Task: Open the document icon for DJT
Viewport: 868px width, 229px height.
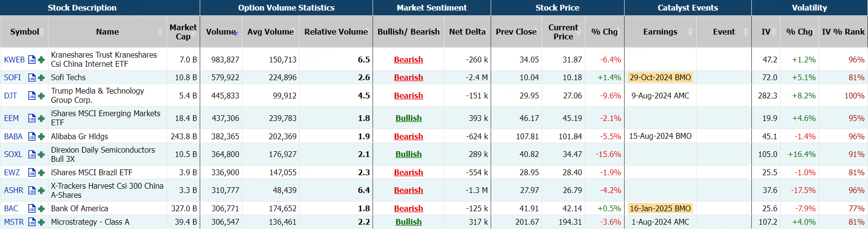Action: [32, 96]
